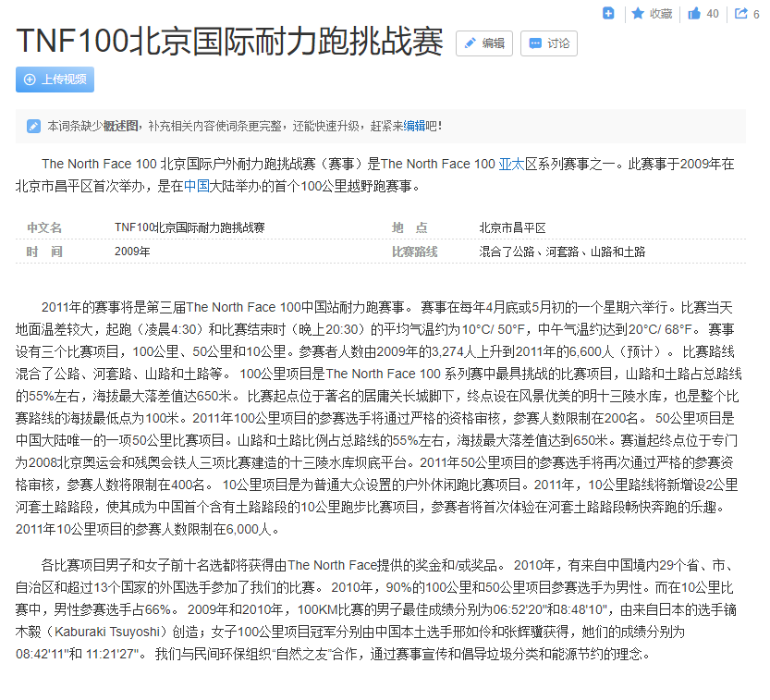Click the bold 概述图 text in the notice
This screenshot has width=770, height=700.
(120, 126)
